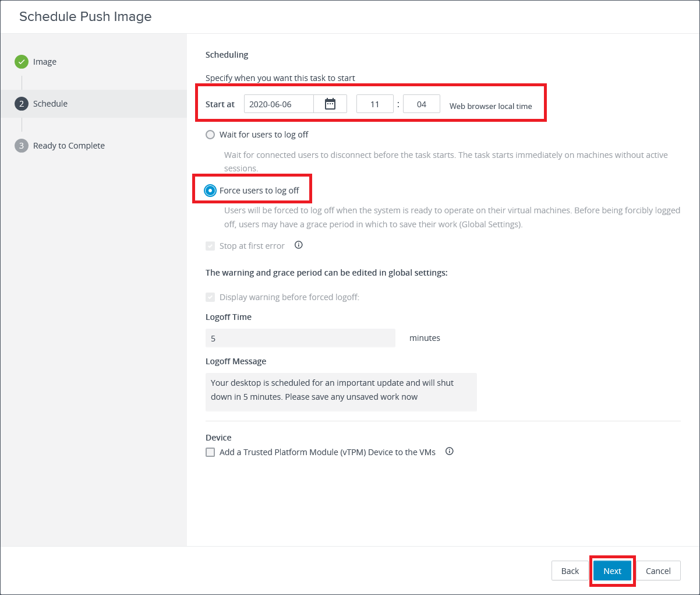The height and width of the screenshot is (595, 700).
Task: Click the info icon beside Stop at first error
Action: click(299, 245)
